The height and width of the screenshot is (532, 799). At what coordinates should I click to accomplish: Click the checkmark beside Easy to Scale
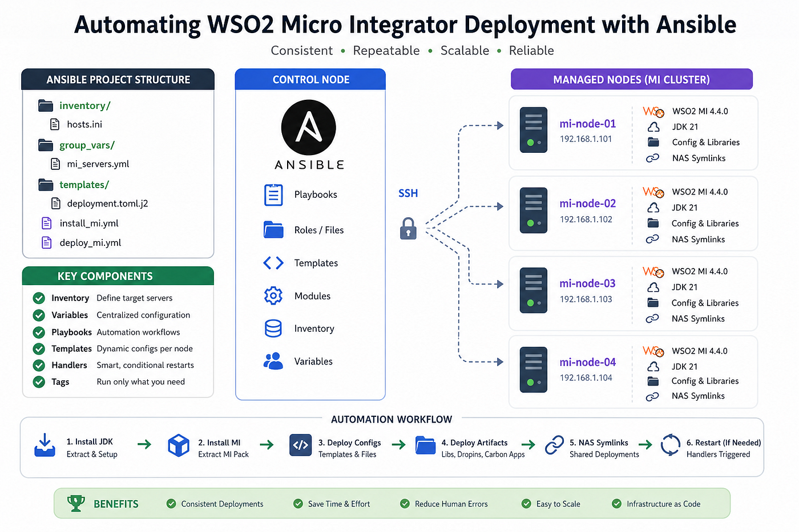coord(526,503)
